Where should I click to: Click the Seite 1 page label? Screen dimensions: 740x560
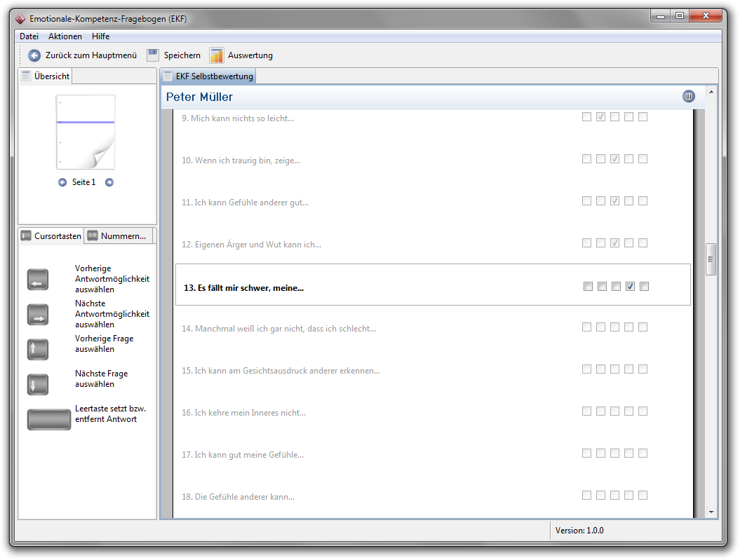point(84,182)
